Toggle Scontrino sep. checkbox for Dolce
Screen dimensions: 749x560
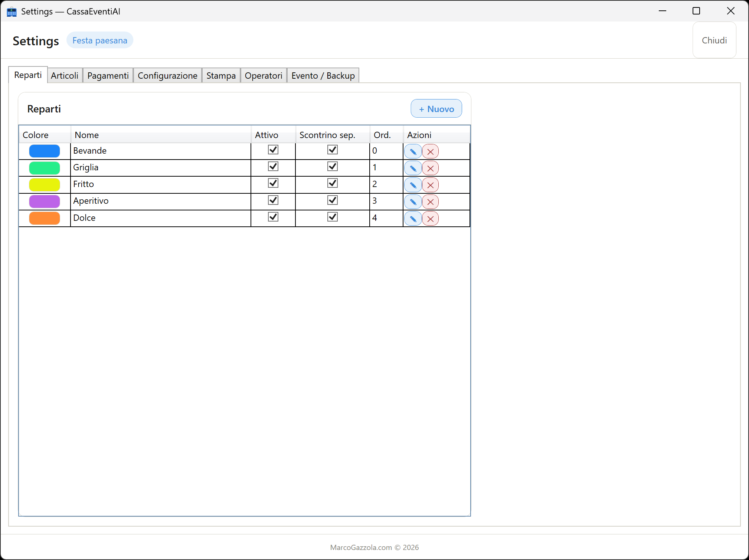click(x=333, y=217)
